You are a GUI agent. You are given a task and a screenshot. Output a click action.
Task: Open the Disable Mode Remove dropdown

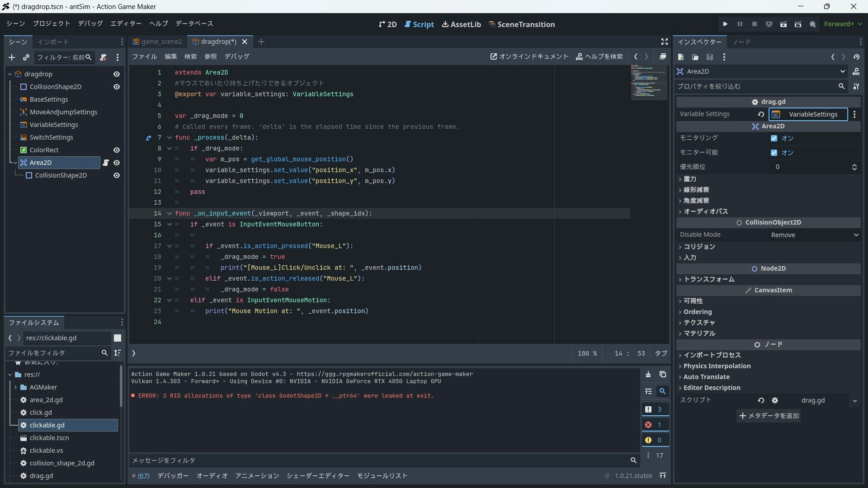click(x=813, y=235)
